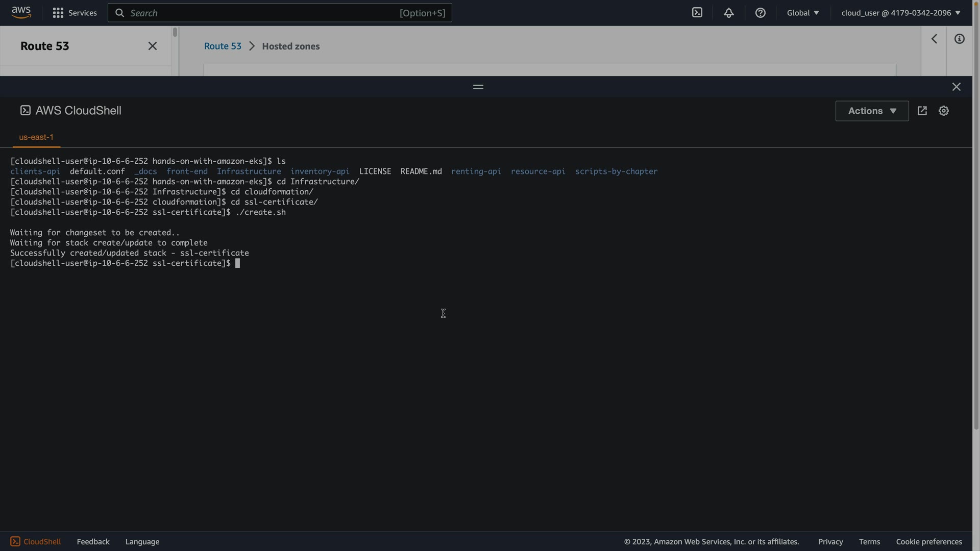This screenshot has height=551, width=980.
Task: Click the CloudShell panel resize handle
Action: pos(478,87)
